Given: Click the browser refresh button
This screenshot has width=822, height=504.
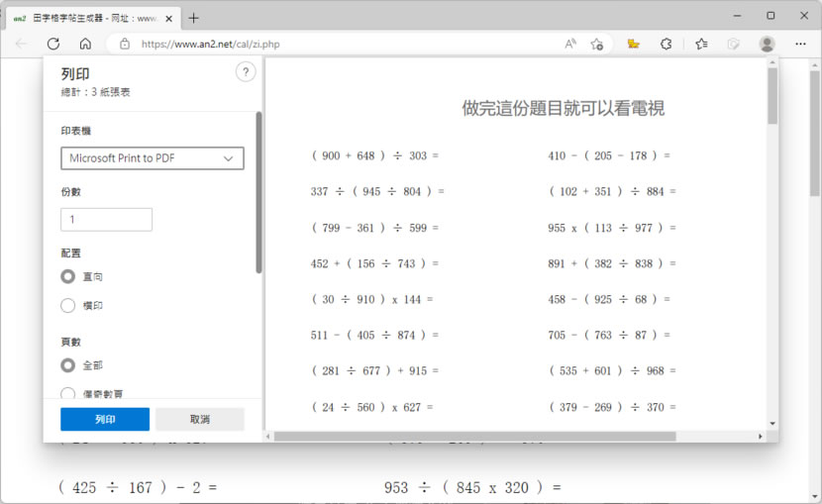Looking at the screenshot, I should click(x=53, y=44).
